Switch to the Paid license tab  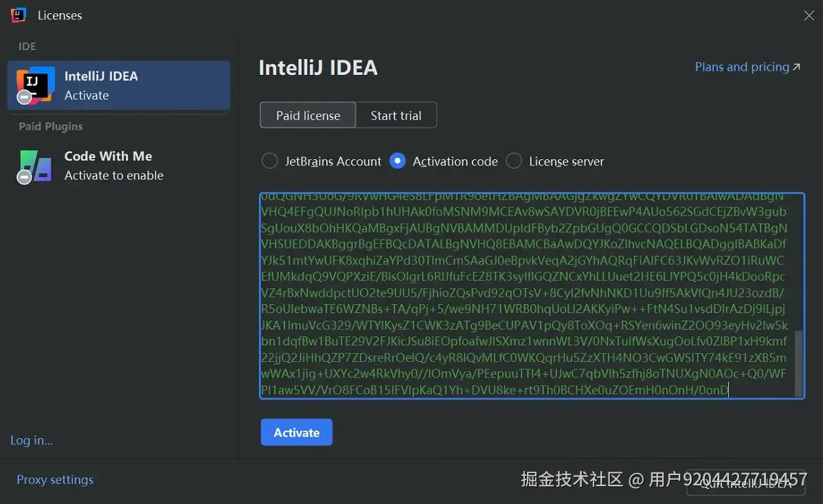308,115
